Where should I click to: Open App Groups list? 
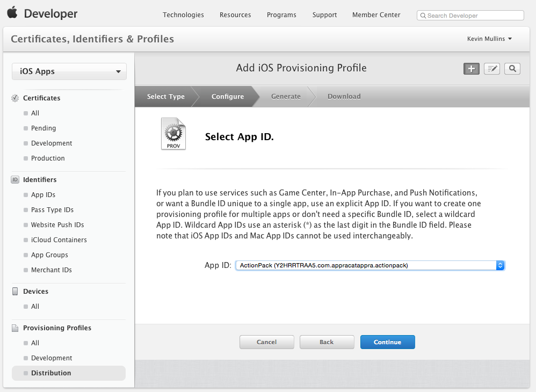point(49,255)
